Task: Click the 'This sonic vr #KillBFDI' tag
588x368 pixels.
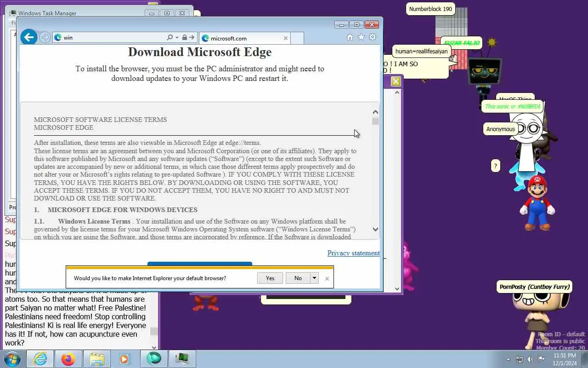Action: coord(512,107)
